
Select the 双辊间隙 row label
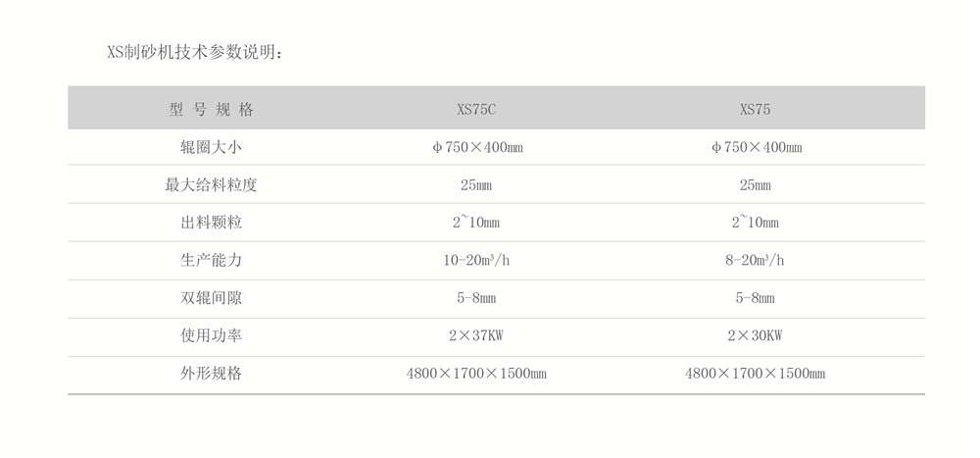tap(211, 298)
